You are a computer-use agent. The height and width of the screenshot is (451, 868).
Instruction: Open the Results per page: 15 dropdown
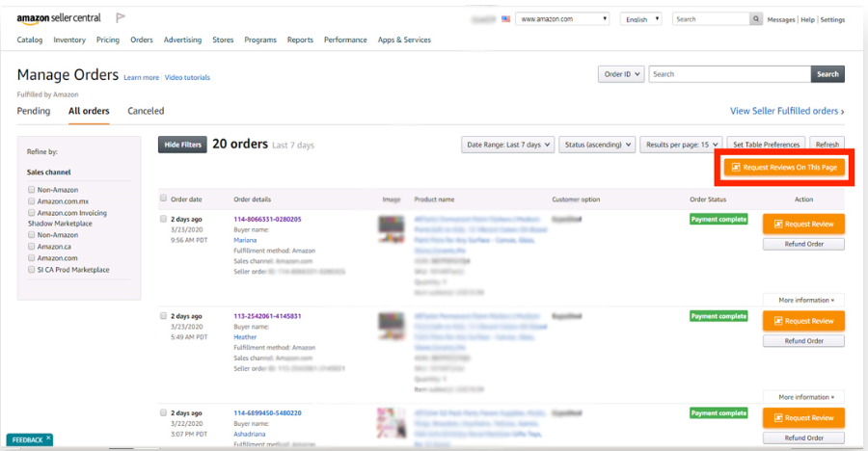(x=682, y=145)
